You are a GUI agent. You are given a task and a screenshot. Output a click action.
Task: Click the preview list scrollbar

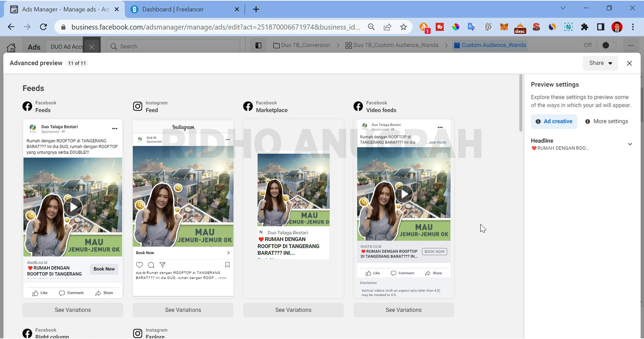[521, 103]
